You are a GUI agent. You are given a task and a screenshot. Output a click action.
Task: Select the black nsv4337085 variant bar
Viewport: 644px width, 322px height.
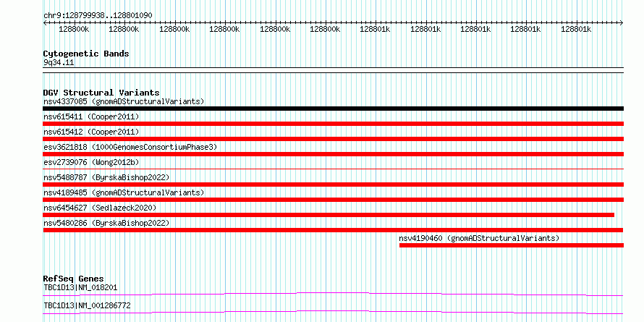[333, 109]
